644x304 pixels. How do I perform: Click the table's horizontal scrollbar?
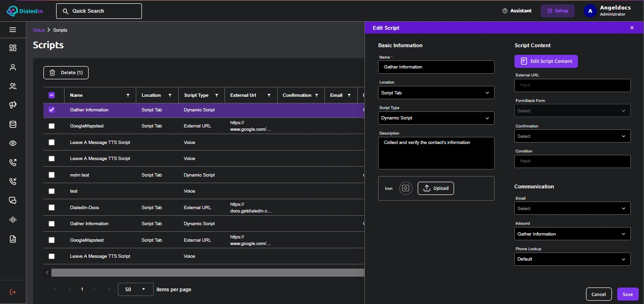[x=207, y=273]
